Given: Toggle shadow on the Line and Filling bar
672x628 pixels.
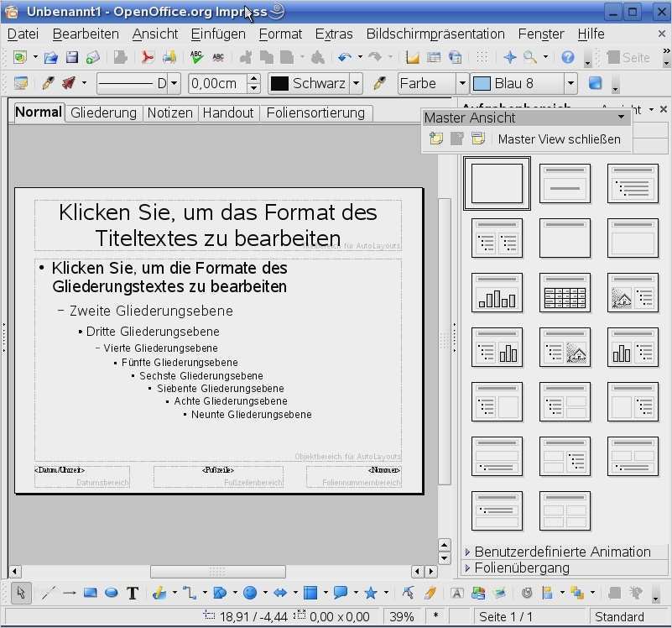Looking at the screenshot, I should coord(596,84).
